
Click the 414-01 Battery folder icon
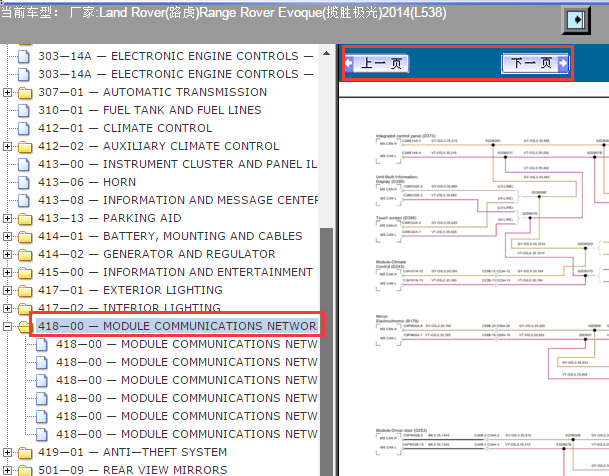(x=25, y=237)
